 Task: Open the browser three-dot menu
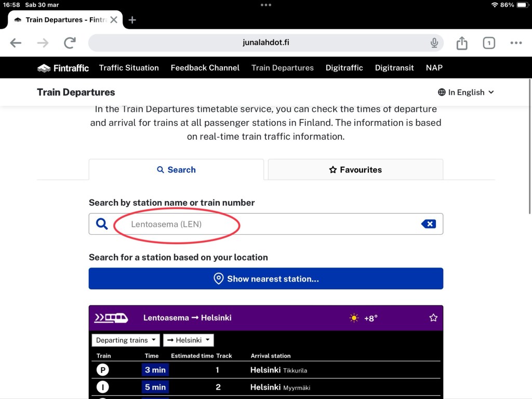coord(516,43)
